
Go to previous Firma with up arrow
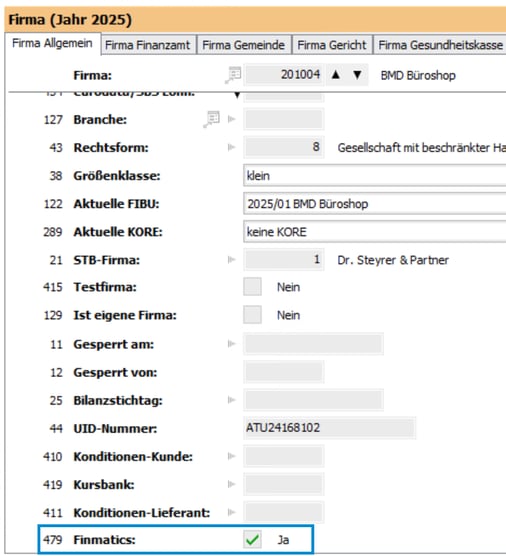[335, 75]
